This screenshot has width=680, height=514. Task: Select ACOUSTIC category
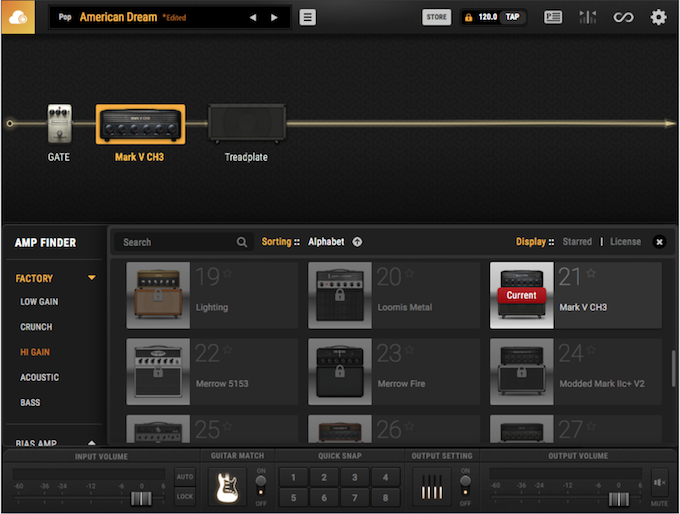pyautogui.click(x=39, y=377)
